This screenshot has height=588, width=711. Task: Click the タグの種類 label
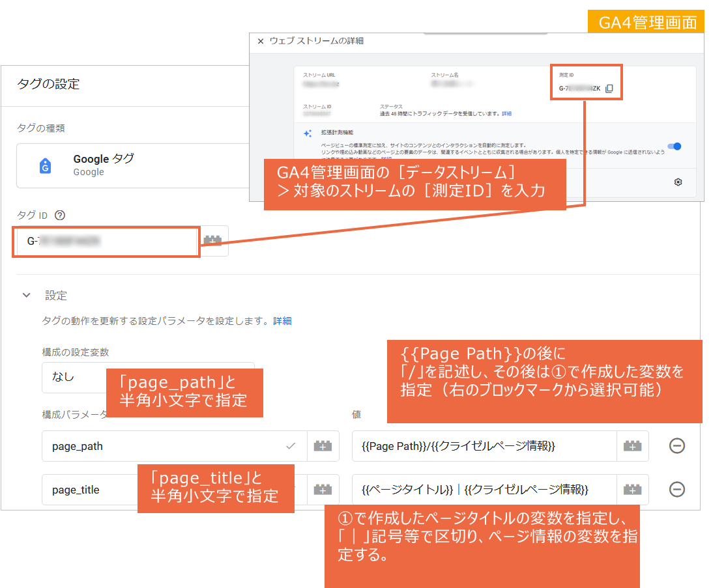(x=41, y=128)
